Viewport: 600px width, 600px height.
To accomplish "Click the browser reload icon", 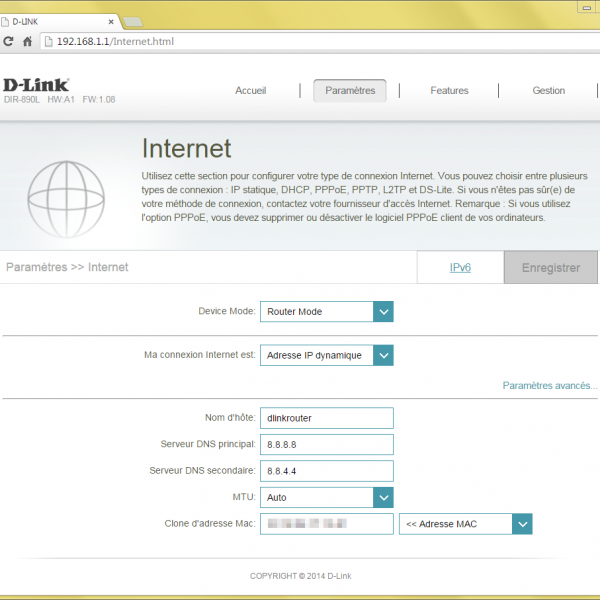I will tap(9, 41).
